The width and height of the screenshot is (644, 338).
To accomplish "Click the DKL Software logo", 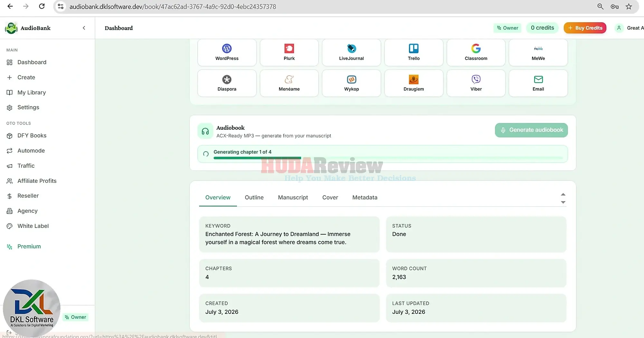I will click(x=32, y=308).
